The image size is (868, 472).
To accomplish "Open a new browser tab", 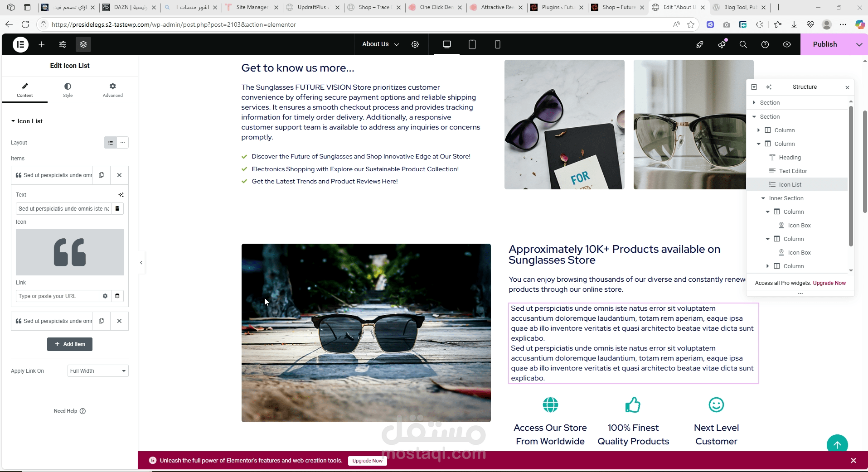I will 779,7.
